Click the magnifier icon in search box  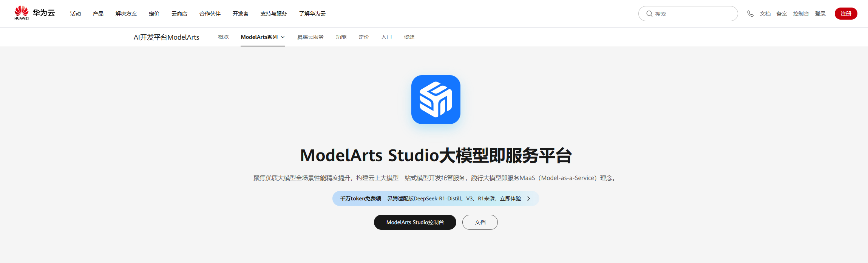click(649, 14)
